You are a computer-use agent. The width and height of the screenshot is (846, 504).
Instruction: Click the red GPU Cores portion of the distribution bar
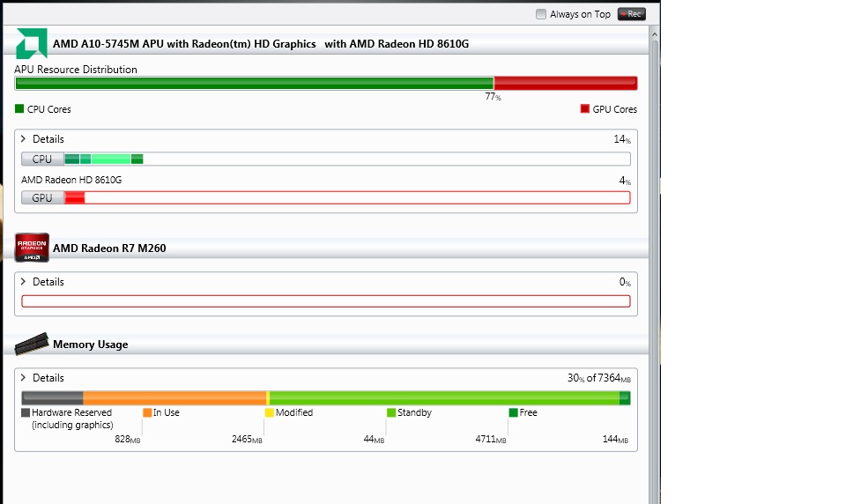tap(566, 83)
